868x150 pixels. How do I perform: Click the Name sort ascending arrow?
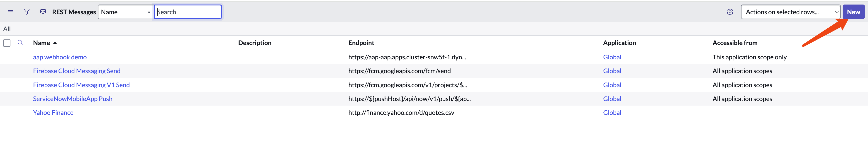[x=55, y=43]
